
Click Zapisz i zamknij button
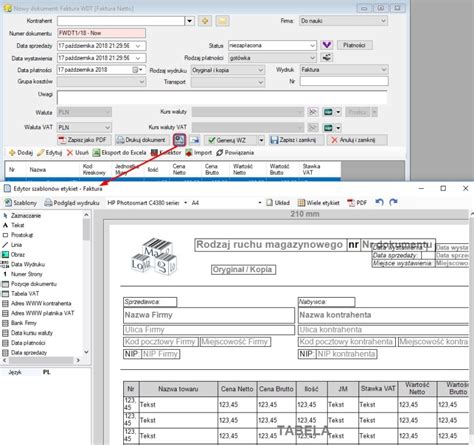click(x=296, y=140)
